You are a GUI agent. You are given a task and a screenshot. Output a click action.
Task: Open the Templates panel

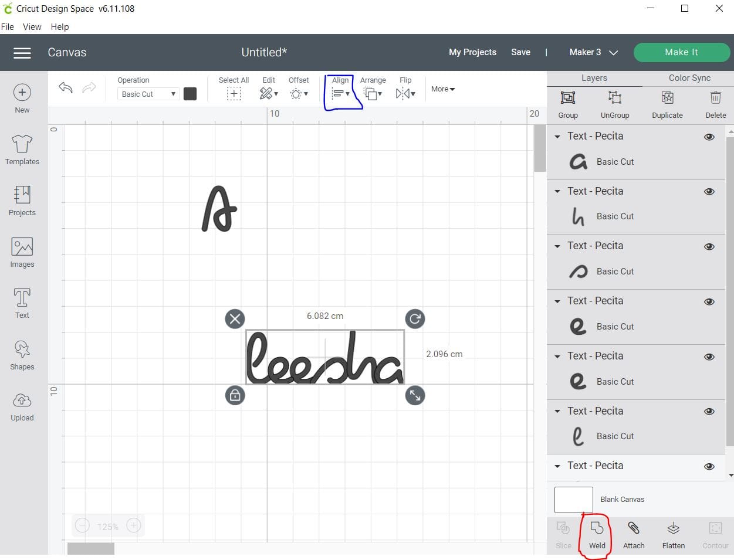click(x=22, y=150)
